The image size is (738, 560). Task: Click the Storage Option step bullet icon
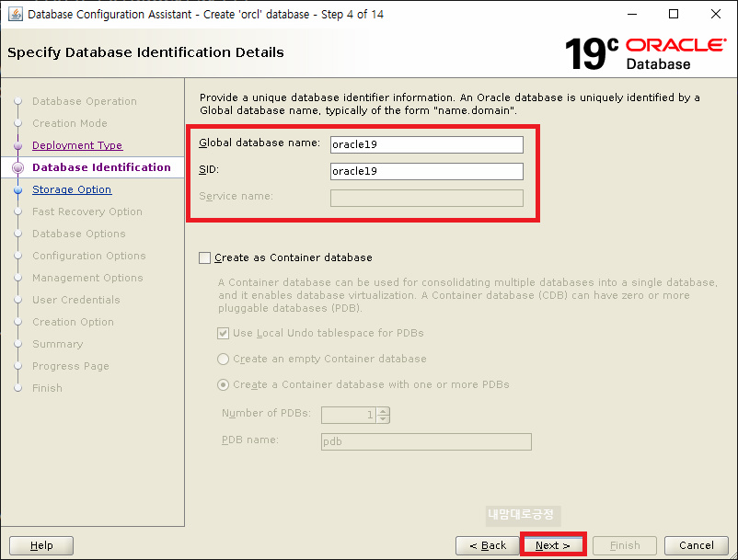pyautogui.click(x=17, y=190)
